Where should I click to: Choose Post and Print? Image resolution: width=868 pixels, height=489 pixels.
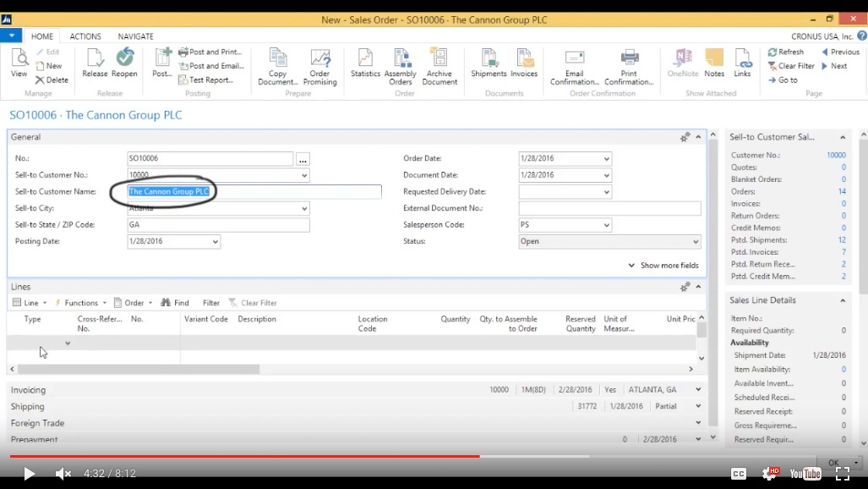[210, 52]
